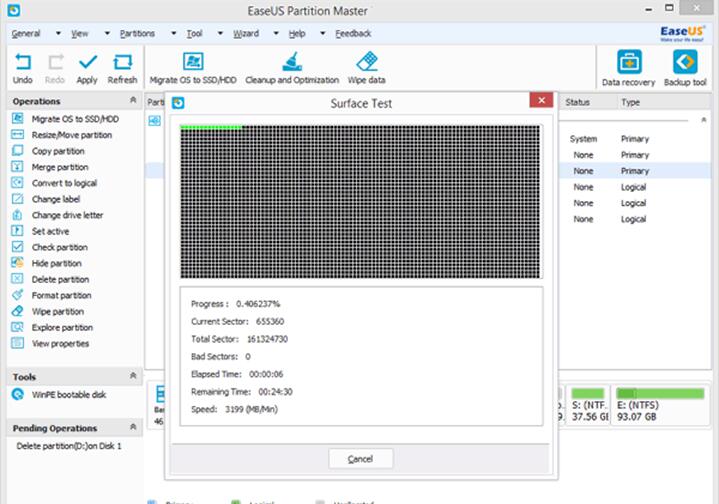This screenshot has width=719, height=504.
Task: Apply pending operations with the checkmark icon
Action: coord(87,68)
